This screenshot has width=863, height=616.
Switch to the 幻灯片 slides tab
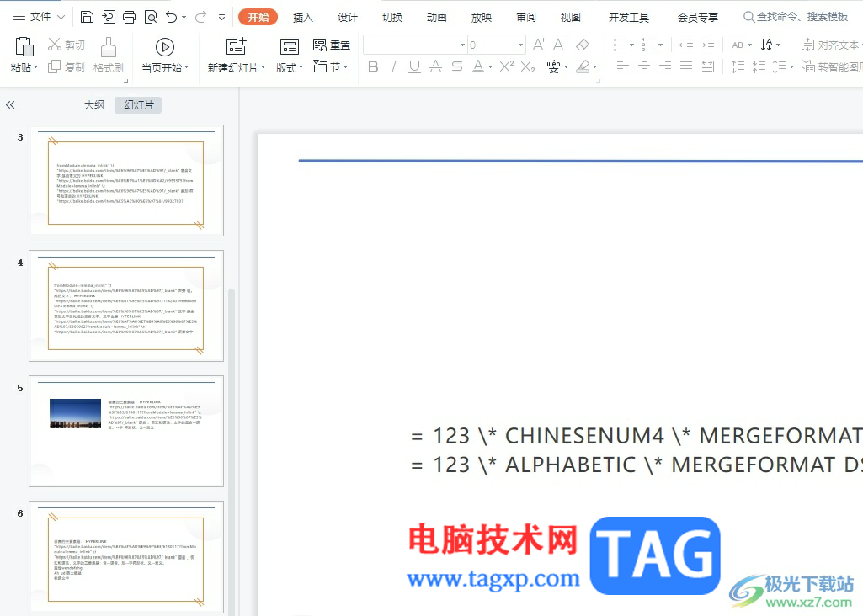(138, 104)
